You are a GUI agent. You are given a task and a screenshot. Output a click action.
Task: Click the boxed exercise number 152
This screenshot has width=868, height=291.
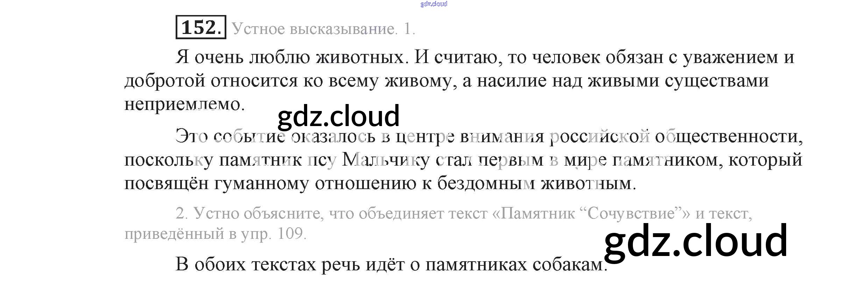[201, 27]
